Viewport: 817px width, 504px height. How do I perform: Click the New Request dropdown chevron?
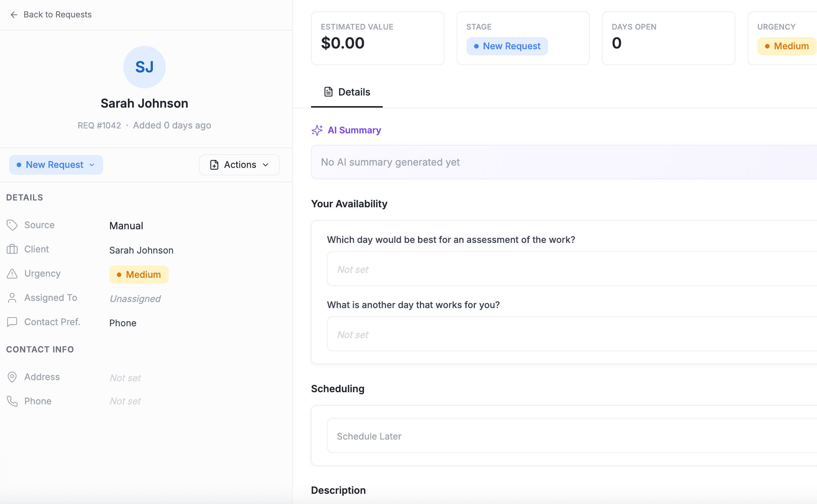92,165
